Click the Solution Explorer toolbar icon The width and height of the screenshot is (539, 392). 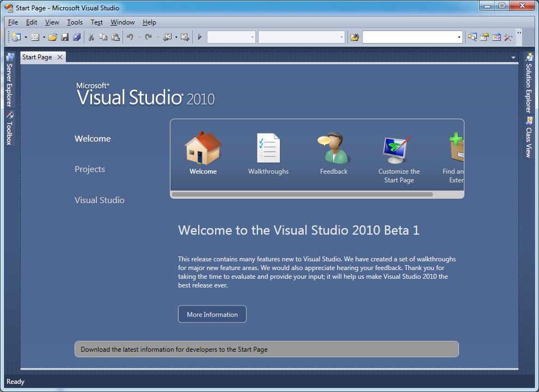[473, 37]
